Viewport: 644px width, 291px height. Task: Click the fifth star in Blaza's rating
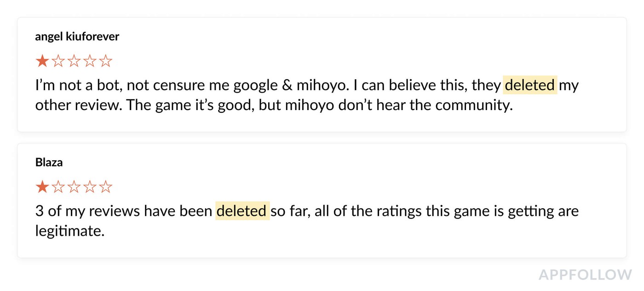point(106,186)
